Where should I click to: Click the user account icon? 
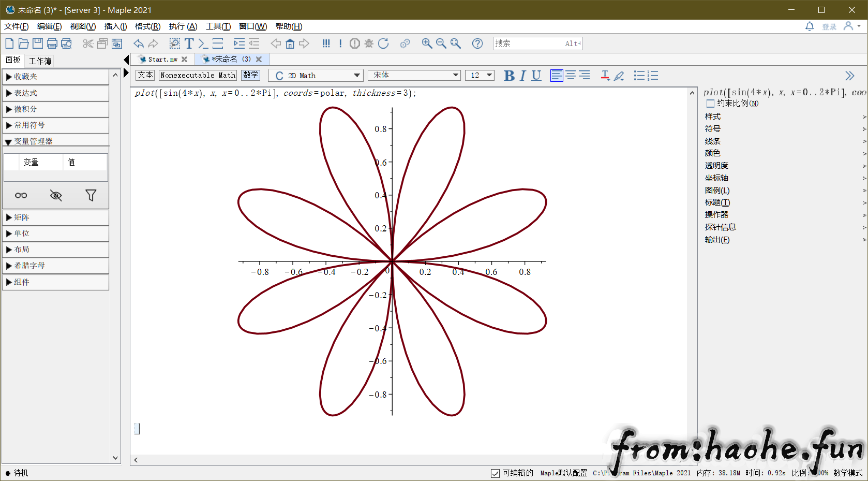[x=848, y=26]
